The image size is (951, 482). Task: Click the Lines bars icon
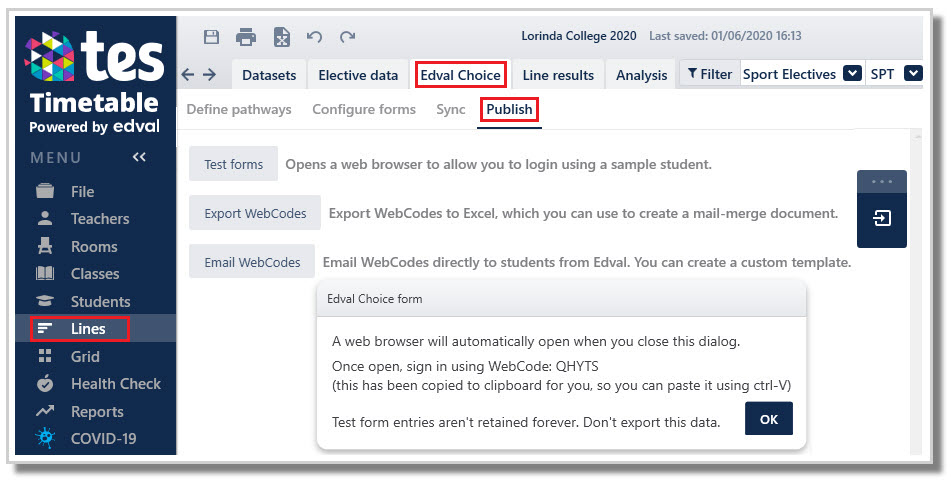click(45, 329)
